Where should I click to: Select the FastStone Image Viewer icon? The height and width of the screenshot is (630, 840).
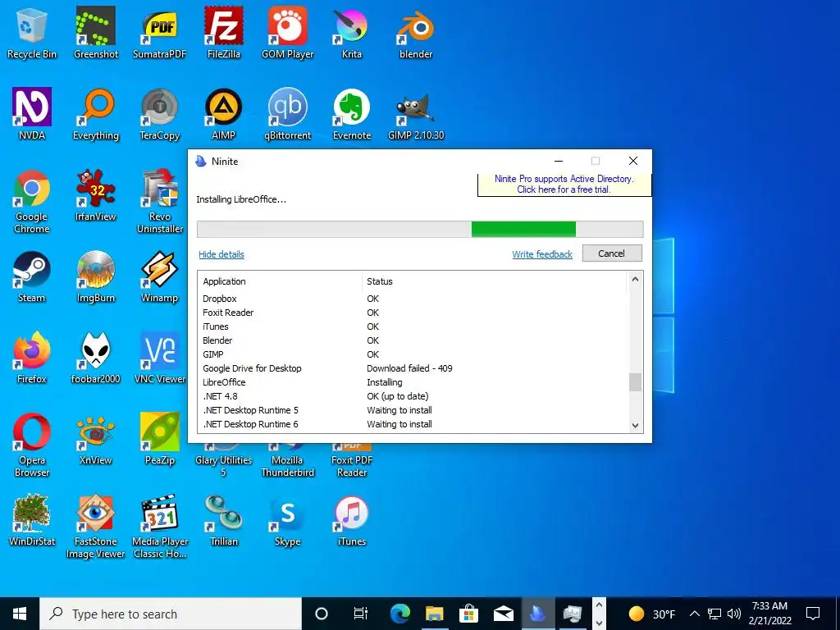[x=96, y=526]
